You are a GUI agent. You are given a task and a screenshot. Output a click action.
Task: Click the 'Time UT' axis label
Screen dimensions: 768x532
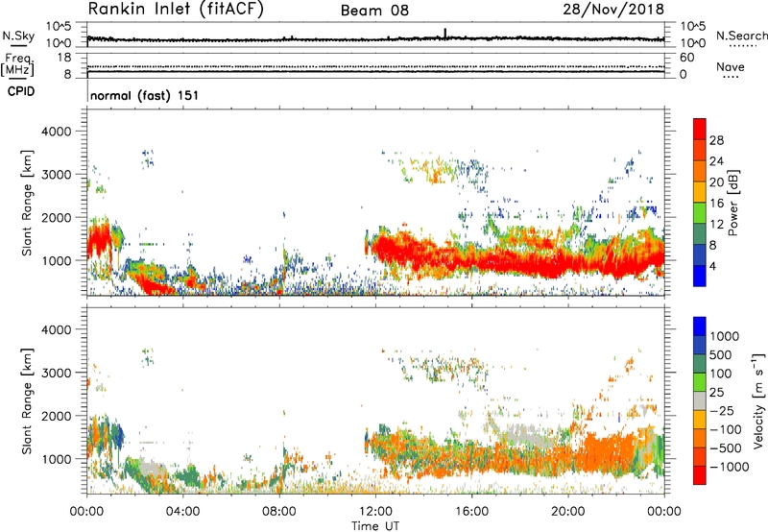[x=375, y=526]
